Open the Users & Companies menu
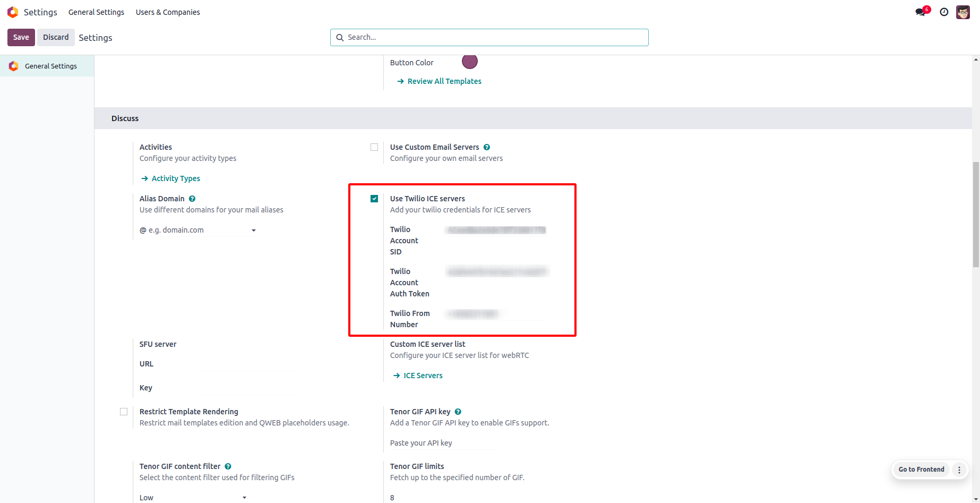The image size is (980, 503). pos(168,12)
